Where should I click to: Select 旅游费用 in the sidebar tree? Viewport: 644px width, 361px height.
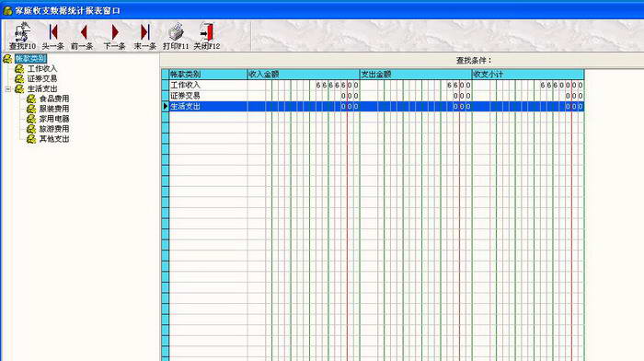(53, 129)
